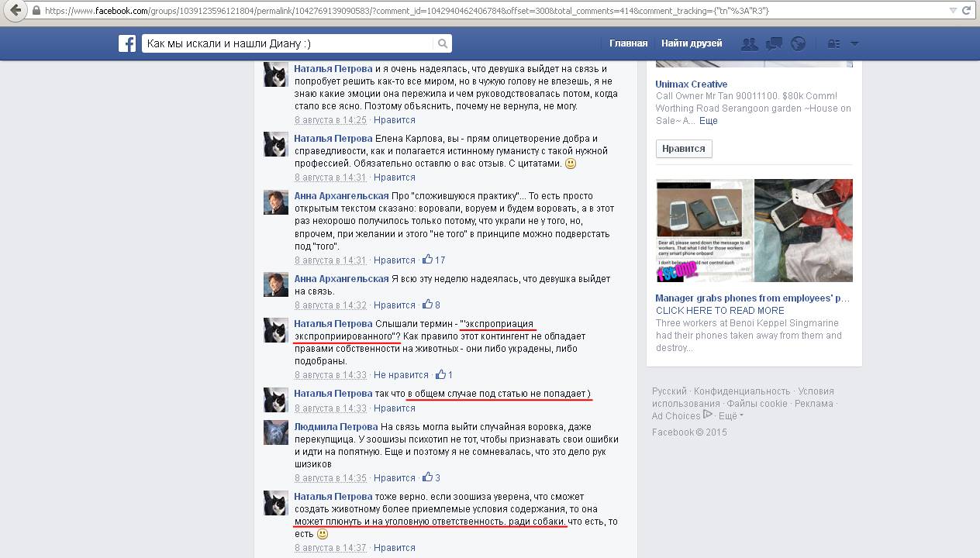Open the friend requests icon
This screenshot has height=558, width=980.
point(749,44)
